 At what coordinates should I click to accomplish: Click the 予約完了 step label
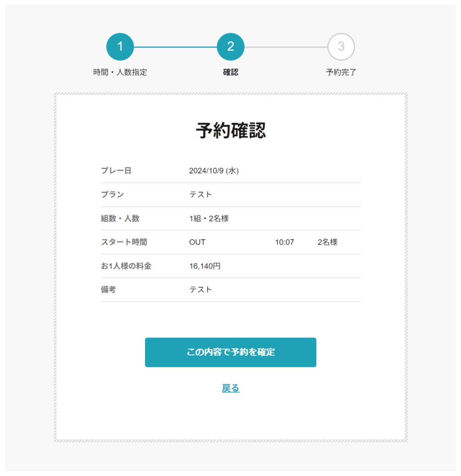click(x=341, y=72)
